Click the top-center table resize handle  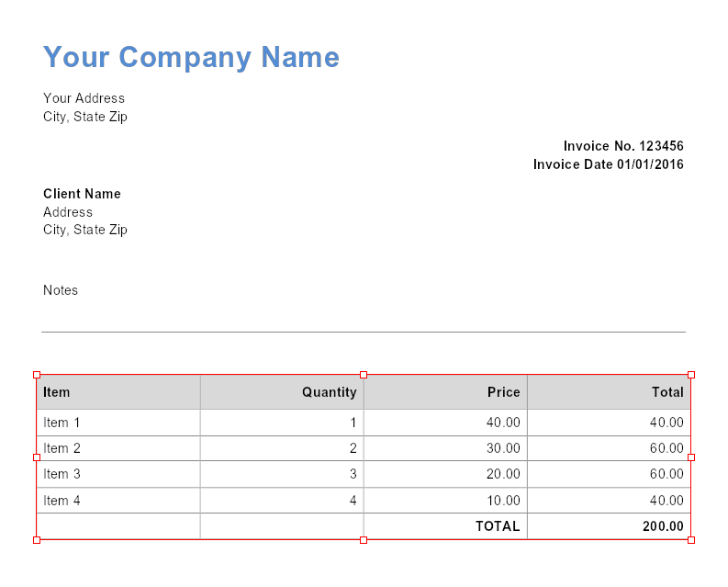pos(364,375)
